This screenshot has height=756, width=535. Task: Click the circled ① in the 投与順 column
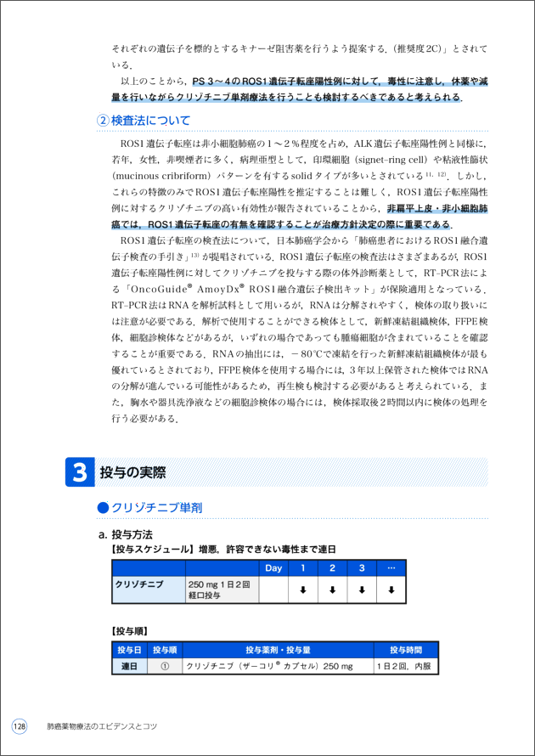tap(165, 667)
